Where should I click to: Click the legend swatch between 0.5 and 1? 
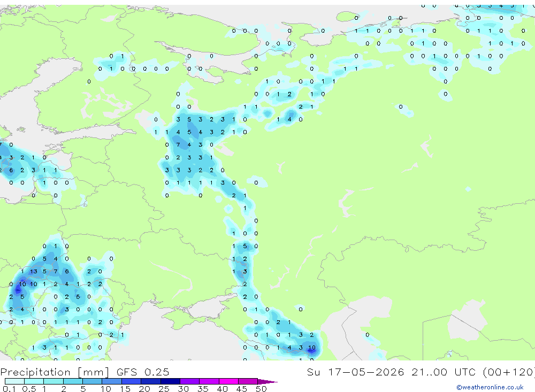34,381
